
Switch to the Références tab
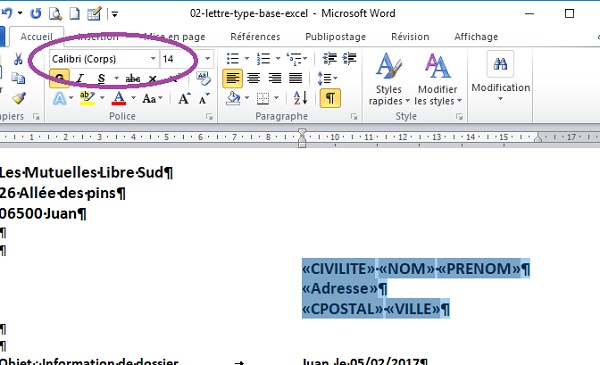(x=255, y=37)
